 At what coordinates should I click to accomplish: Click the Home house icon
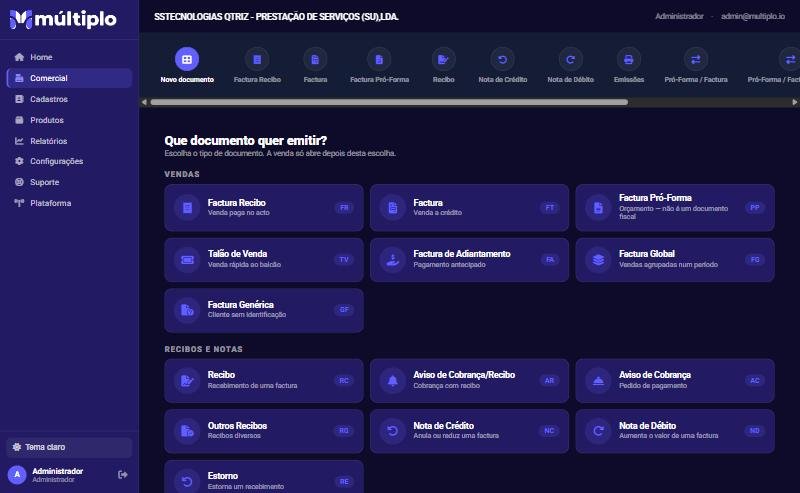(19, 57)
